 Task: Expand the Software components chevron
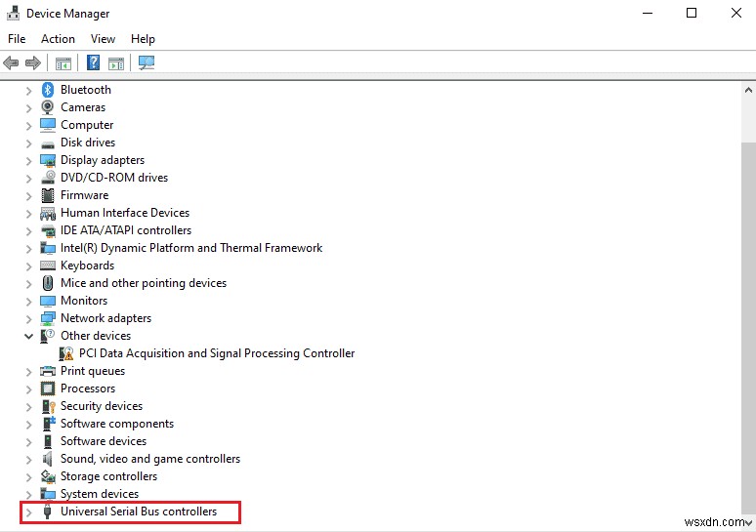(28, 424)
